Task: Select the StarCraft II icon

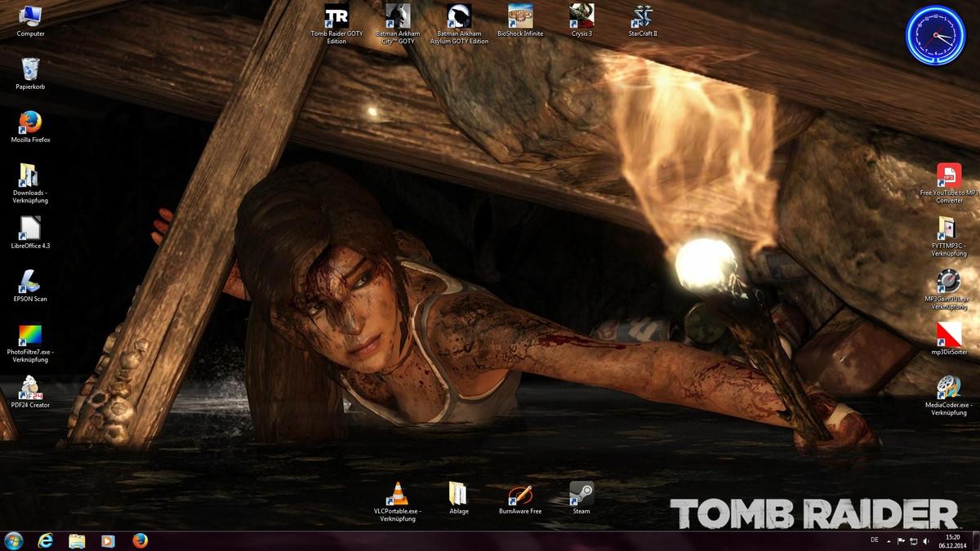Action: click(x=643, y=17)
